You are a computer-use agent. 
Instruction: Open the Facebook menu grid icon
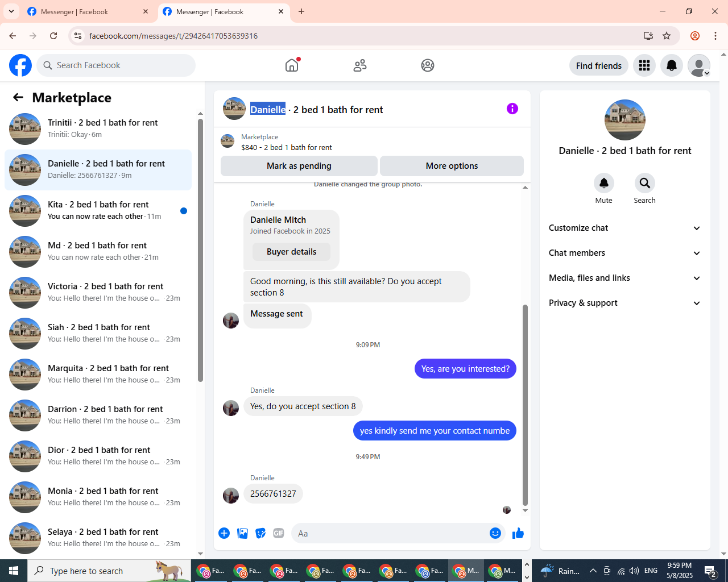coord(644,65)
